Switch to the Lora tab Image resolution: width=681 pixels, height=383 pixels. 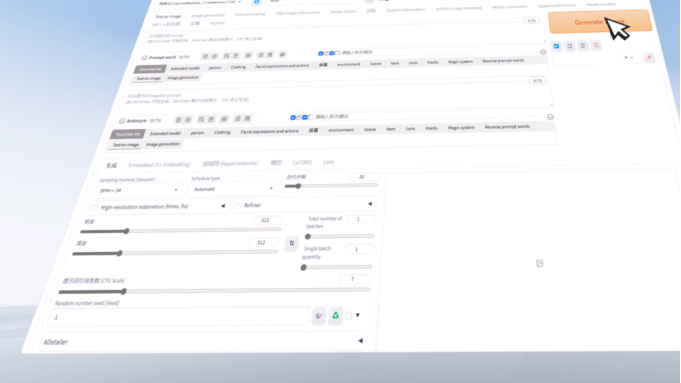pyautogui.click(x=328, y=162)
